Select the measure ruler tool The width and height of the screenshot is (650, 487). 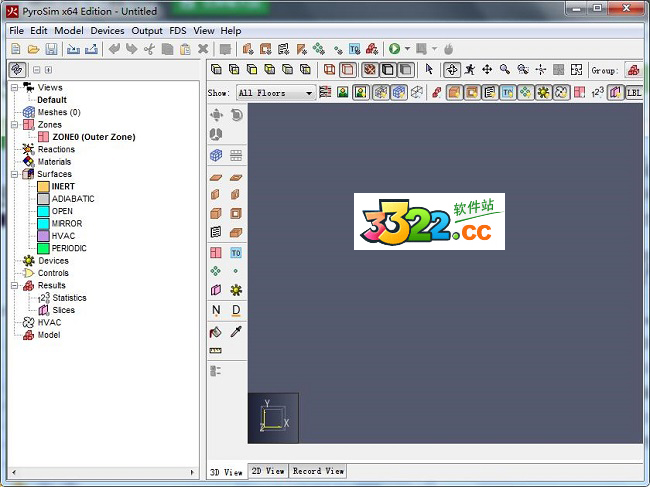pos(216,351)
